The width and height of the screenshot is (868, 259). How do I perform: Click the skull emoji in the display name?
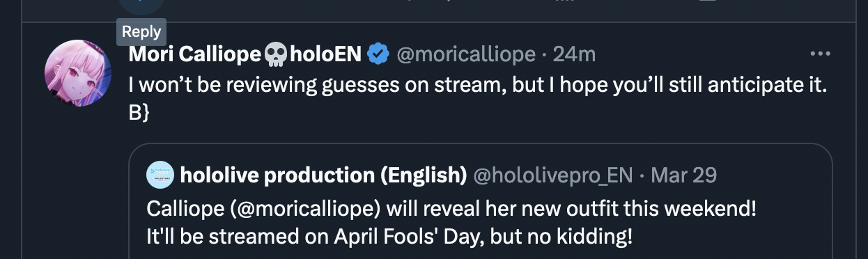[x=275, y=54]
